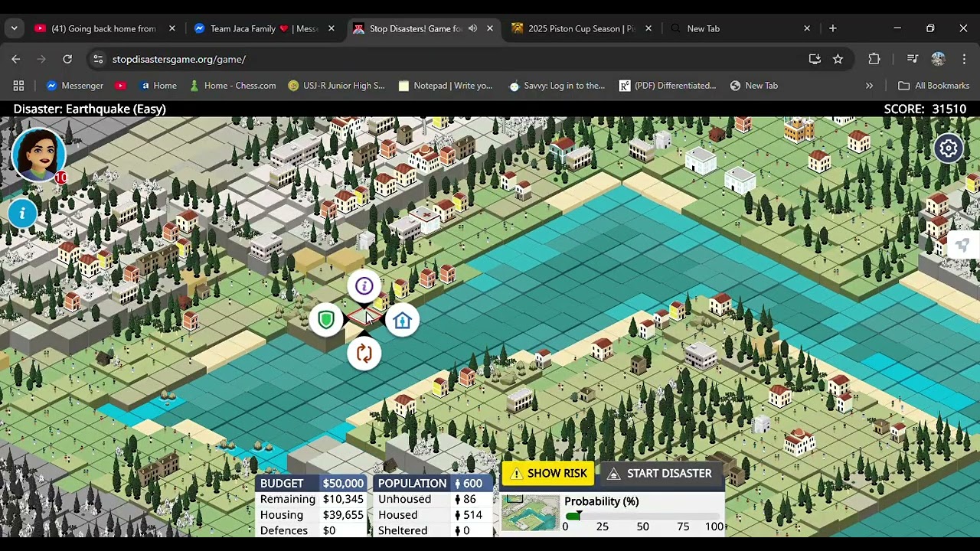Close the New Tab browser tab

[807, 28]
